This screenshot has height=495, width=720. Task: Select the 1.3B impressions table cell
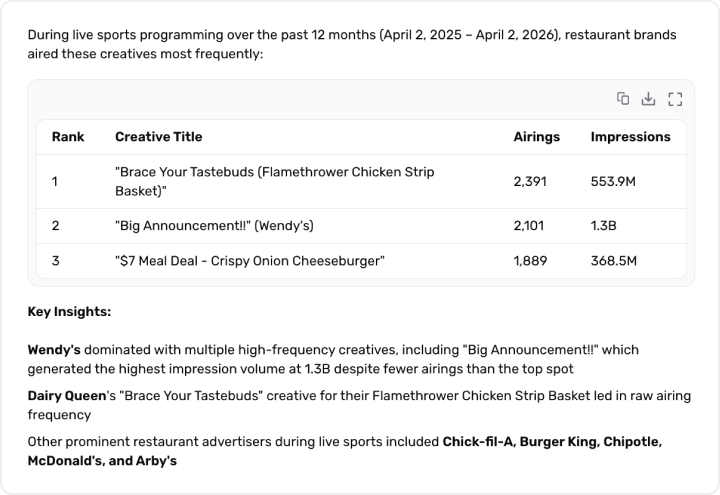click(x=604, y=226)
